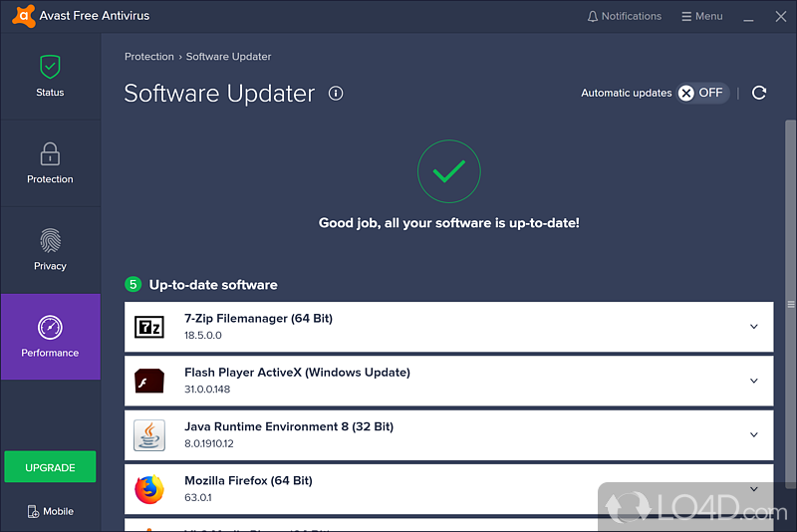Click the green 5 count badge

click(x=133, y=284)
